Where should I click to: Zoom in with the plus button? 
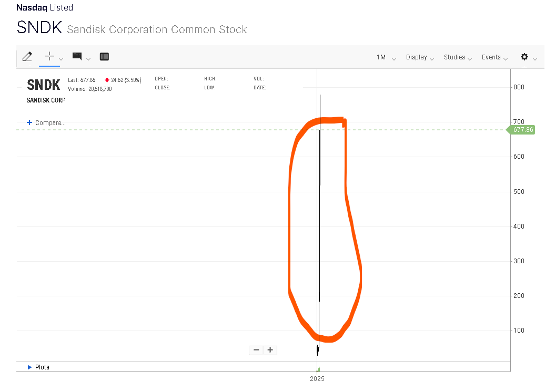click(x=270, y=350)
